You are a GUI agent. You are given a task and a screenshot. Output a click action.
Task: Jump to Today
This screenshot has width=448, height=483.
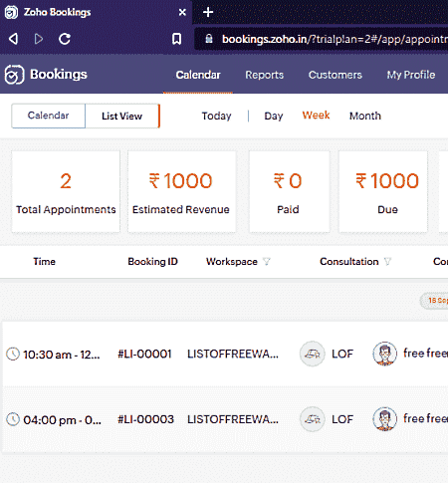tap(216, 116)
